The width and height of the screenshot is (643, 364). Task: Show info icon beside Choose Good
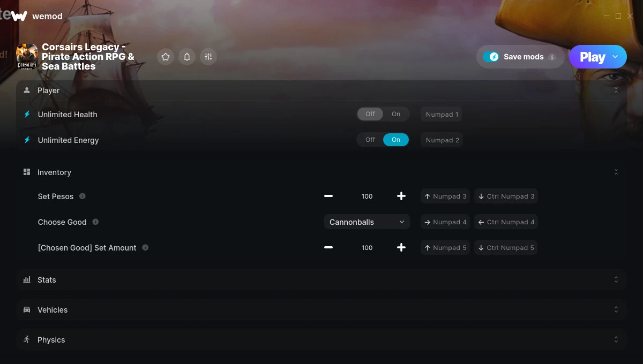(x=95, y=222)
